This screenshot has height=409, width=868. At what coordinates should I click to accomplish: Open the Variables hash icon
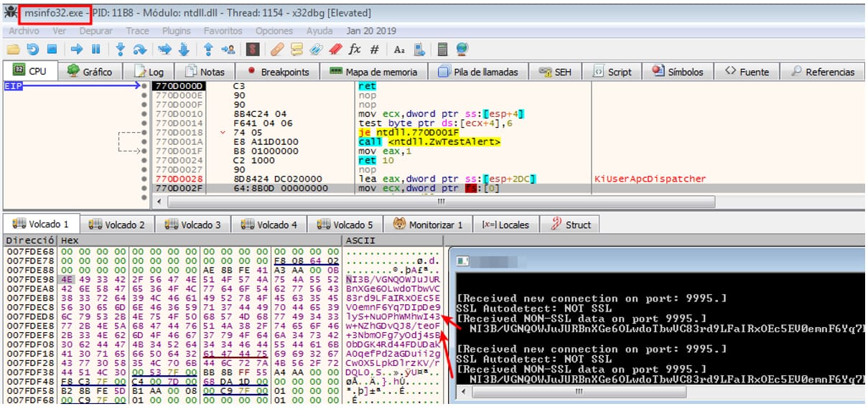(374, 50)
